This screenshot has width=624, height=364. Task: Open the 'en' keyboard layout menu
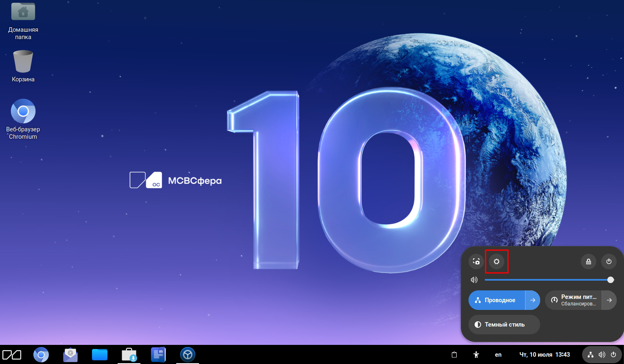point(498,355)
